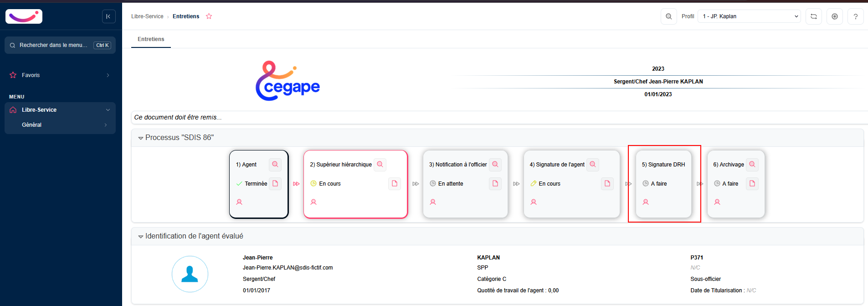
Task: Open the search icon beside Profil
Action: point(668,16)
